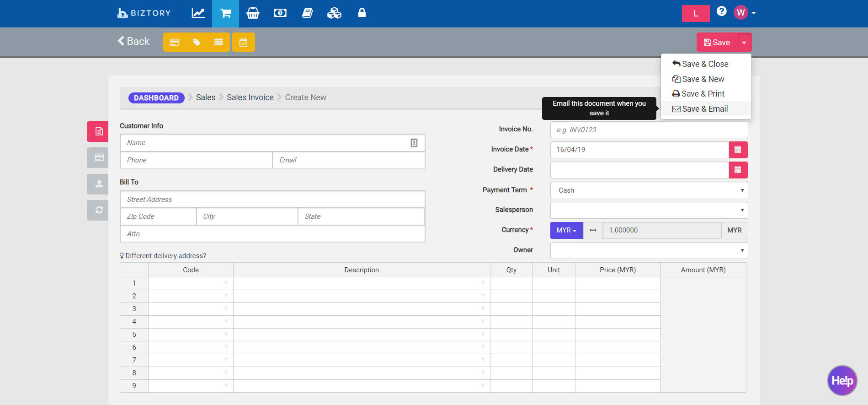Go back using the Back link
Screen dimensions: 868x405
coord(133,41)
